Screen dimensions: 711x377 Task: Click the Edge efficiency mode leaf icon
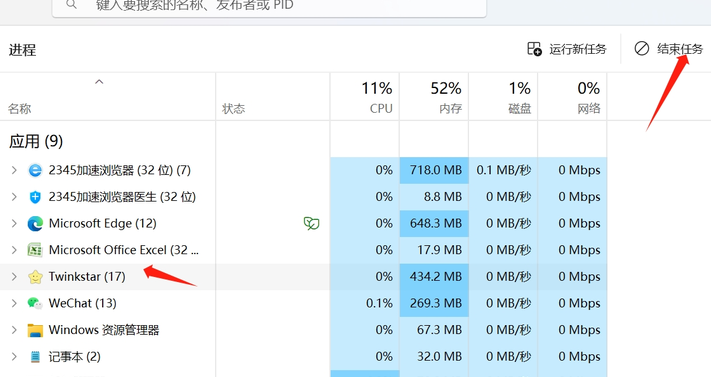pyautogui.click(x=312, y=223)
